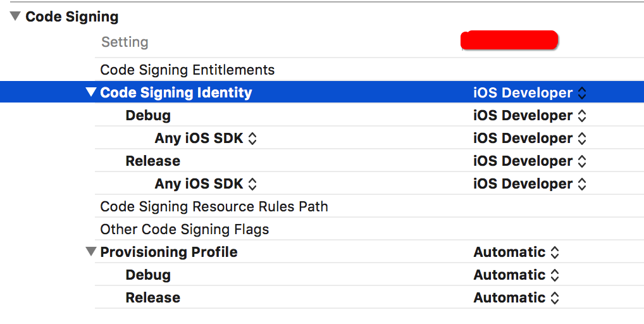This screenshot has height=324, width=644.
Task: Open Release provisioning profile Automatic dropdown
Action: click(516, 297)
